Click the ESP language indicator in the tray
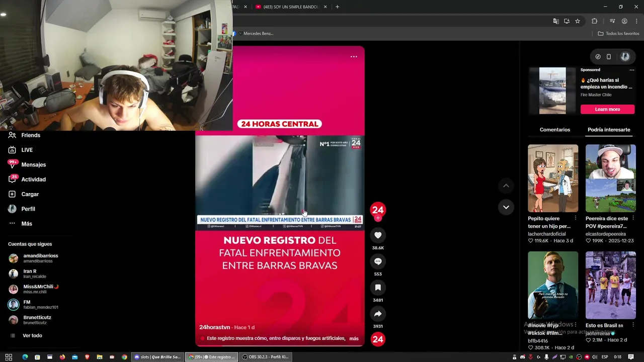This screenshot has width=644, height=362. 605,357
